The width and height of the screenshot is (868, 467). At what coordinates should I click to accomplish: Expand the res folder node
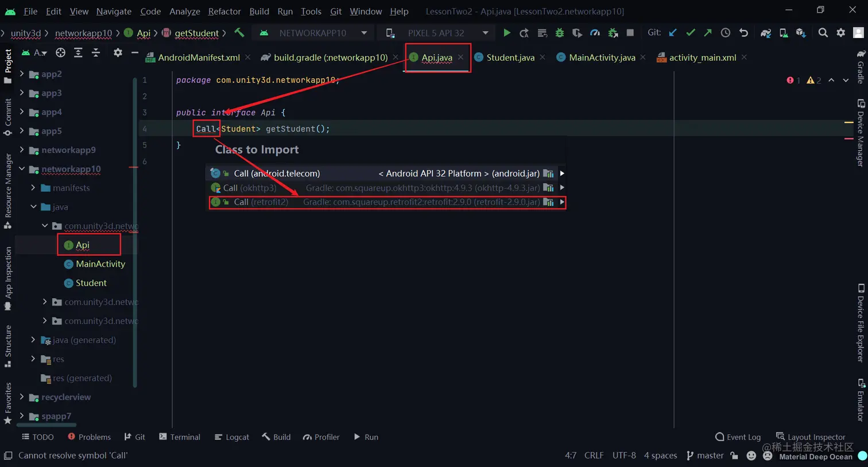tap(33, 359)
